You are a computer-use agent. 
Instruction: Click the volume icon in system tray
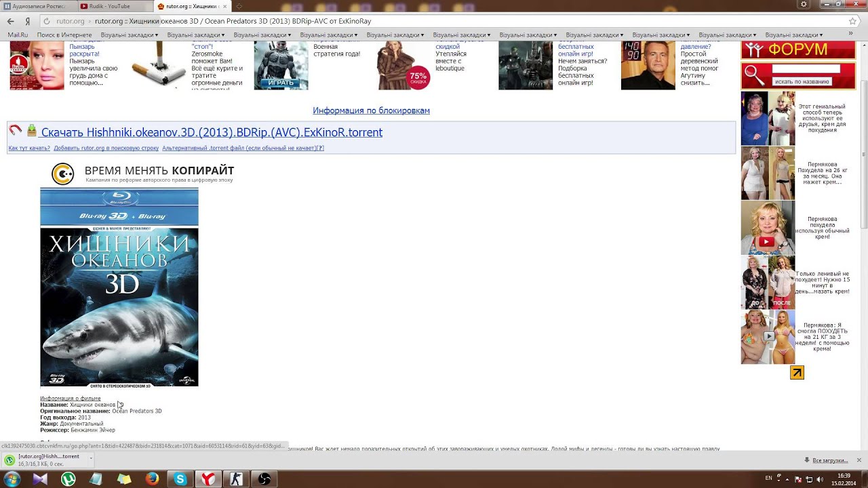(x=818, y=479)
